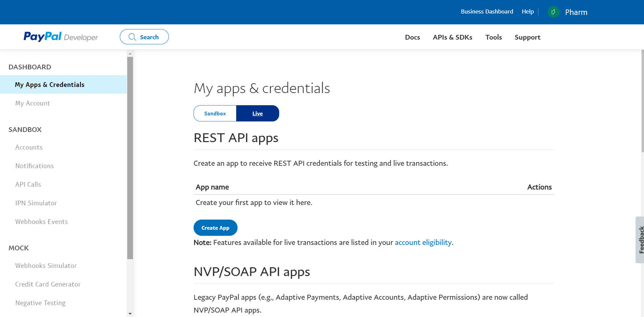The width and height of the screenshot is (644, 317).
Task: Open Webhooks Simulator under Mock
Action: click(x=46, y=266)
